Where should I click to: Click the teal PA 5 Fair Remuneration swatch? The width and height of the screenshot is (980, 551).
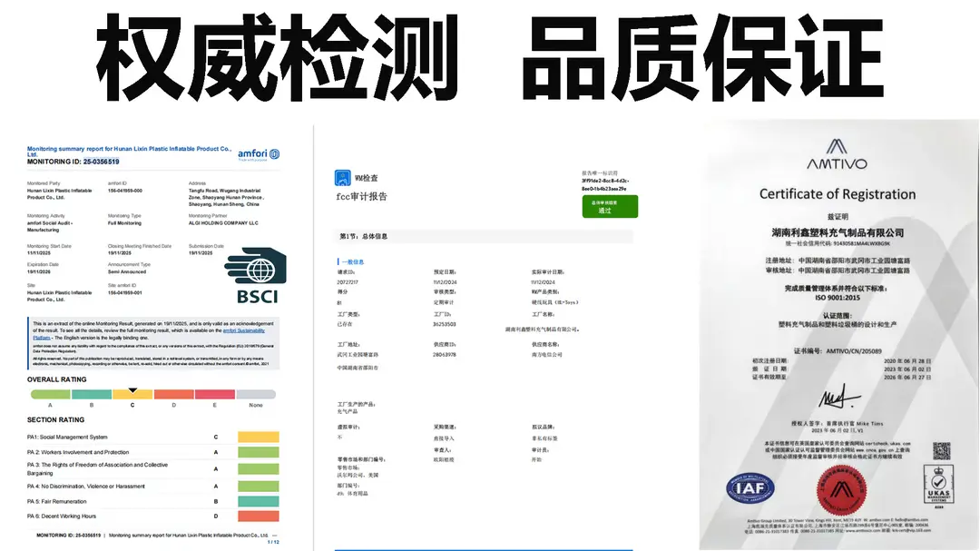click(x=258, y=501)
